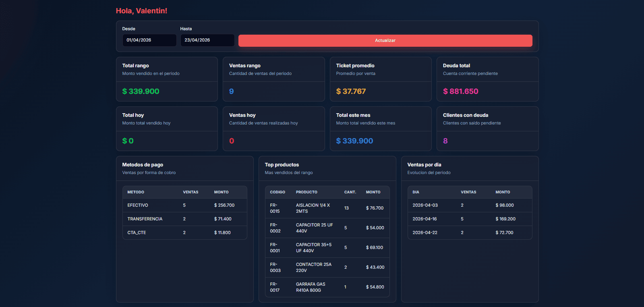The width and height of the screenshot is (644, 307).
Task: Click the $ 76.700 product amount
Action: pos(375,208)
